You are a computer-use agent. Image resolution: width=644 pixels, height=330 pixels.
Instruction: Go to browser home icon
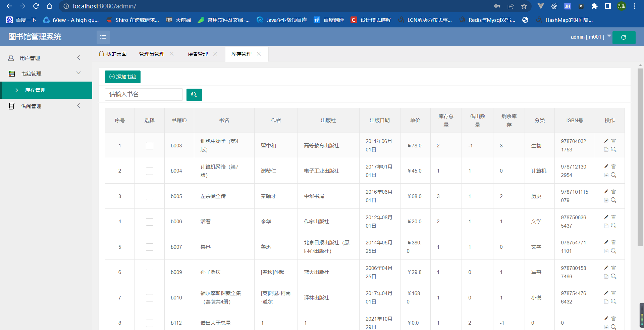tap(49, 6)
